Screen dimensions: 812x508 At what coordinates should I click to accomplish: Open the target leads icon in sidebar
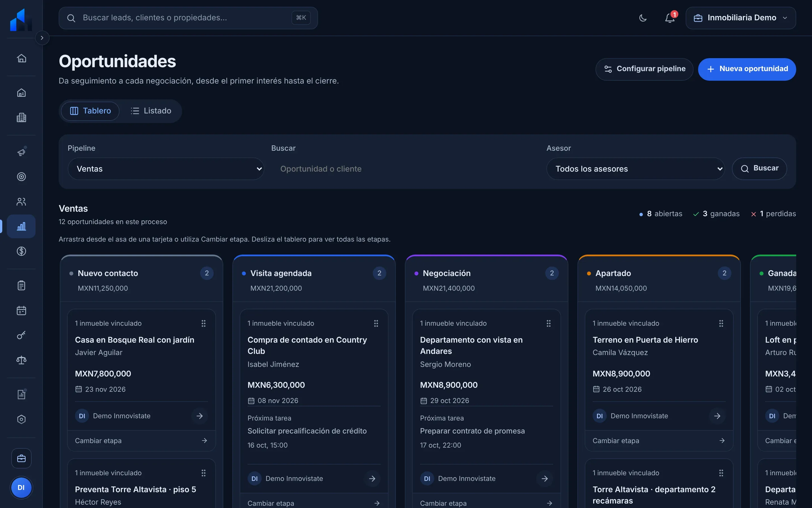tap(21, 177)
